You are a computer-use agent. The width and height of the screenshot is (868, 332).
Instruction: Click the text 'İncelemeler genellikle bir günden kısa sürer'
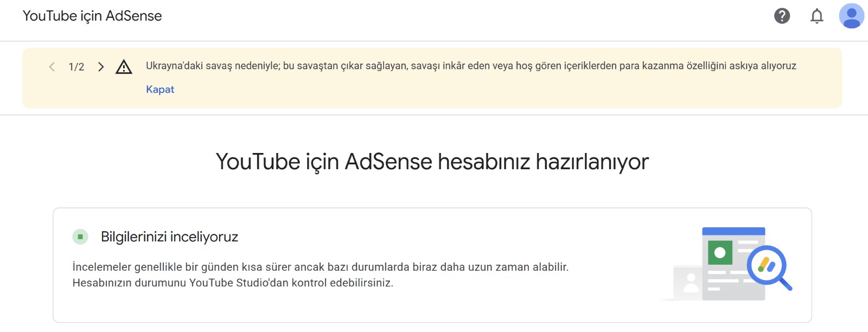182,267
